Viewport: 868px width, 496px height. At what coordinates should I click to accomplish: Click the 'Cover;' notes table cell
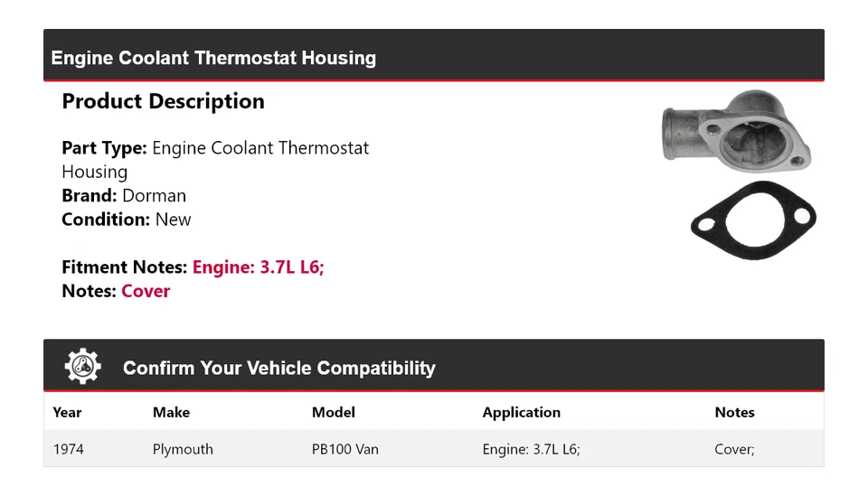pos(734,449)
